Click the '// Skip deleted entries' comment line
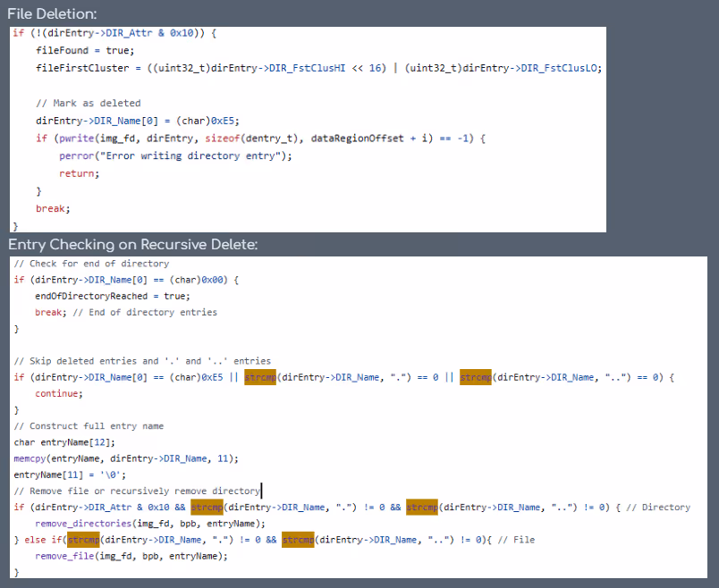Viewport: 719px width, 588px height. click(142, 361)
